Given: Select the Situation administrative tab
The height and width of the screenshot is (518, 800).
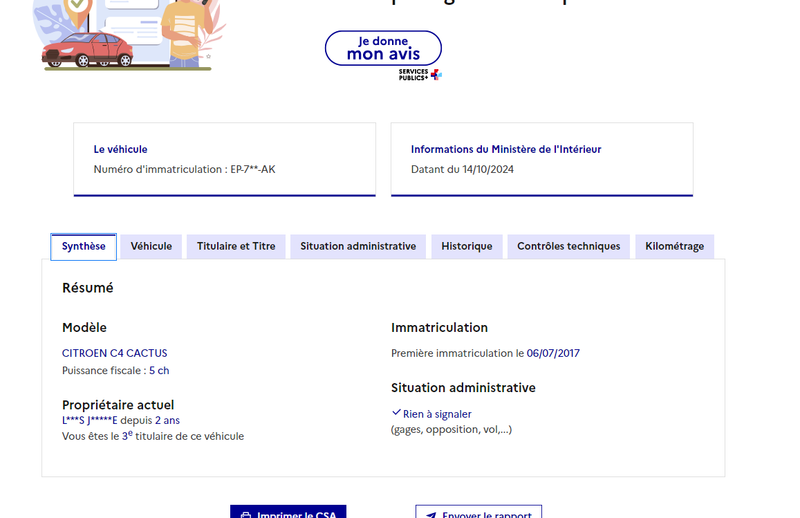Looking at the screenshot, I should [358, 246].
